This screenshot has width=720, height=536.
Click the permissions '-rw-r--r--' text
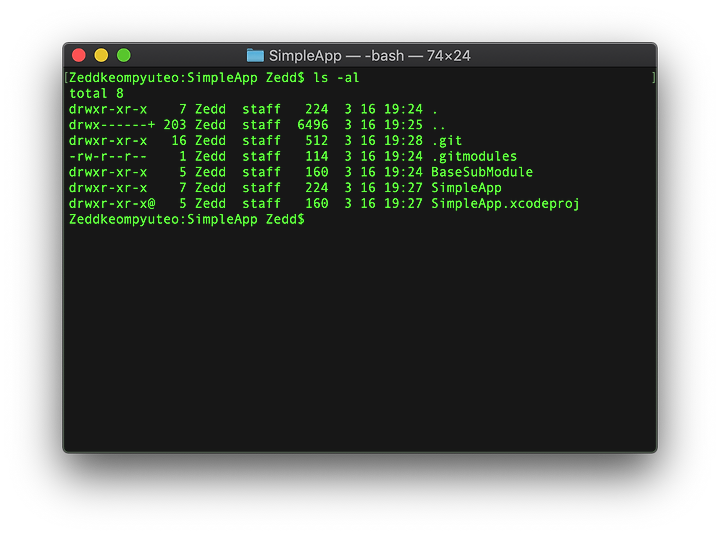pos(108,156)
